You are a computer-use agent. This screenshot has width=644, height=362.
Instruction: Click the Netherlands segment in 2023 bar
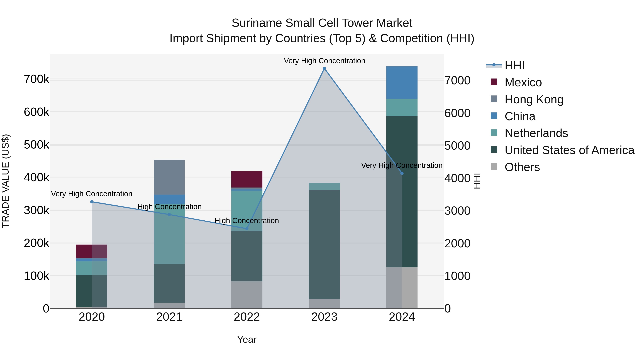coord(324,186)
